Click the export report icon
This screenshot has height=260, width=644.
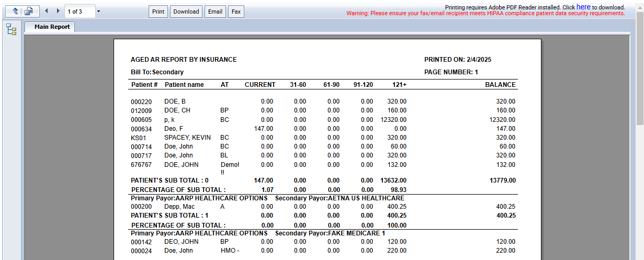click(x=30, y=11)
